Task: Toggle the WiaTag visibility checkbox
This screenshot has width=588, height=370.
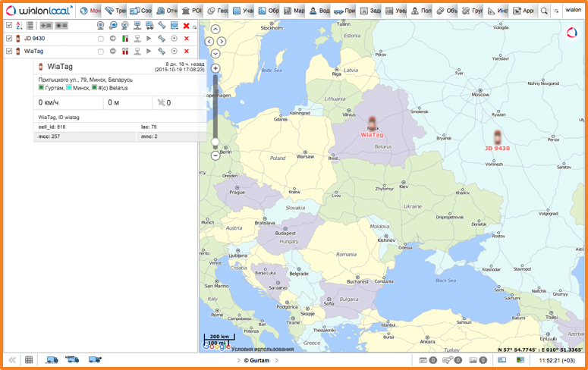Action: click(9, 51)
